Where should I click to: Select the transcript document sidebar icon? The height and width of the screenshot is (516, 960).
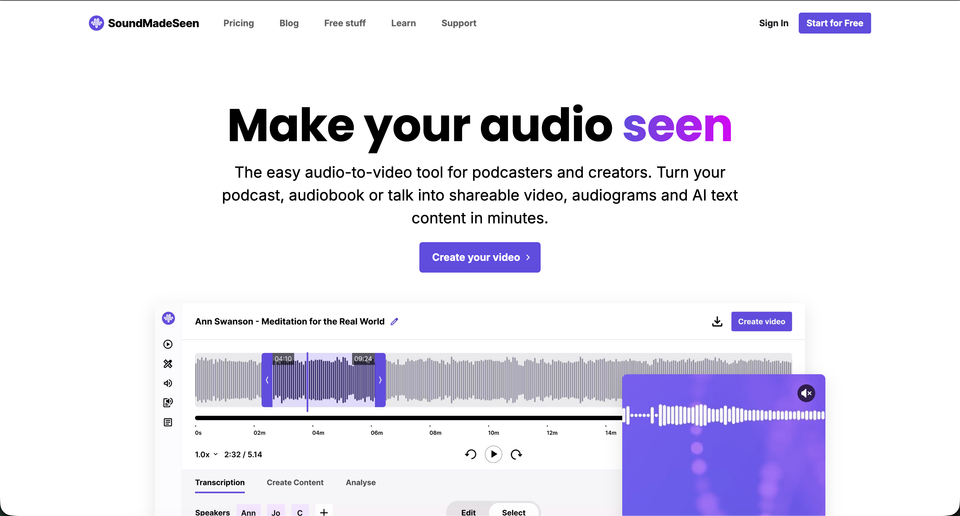coord(168,422)
